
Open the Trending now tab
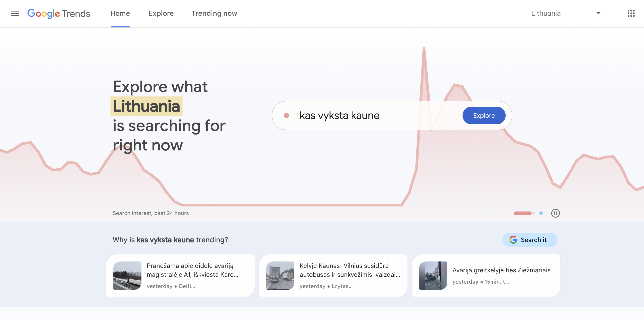click(x=214, y=13)
